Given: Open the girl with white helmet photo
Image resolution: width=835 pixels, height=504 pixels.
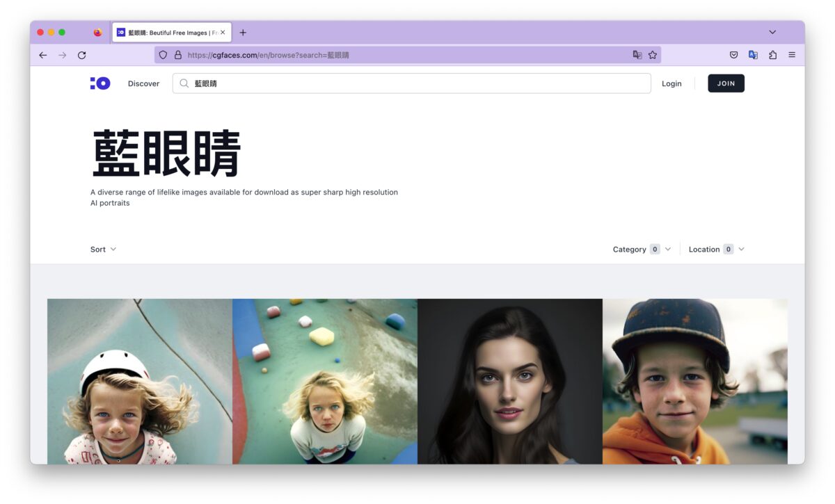Looking at the screenshot, I should click(140, 382).
